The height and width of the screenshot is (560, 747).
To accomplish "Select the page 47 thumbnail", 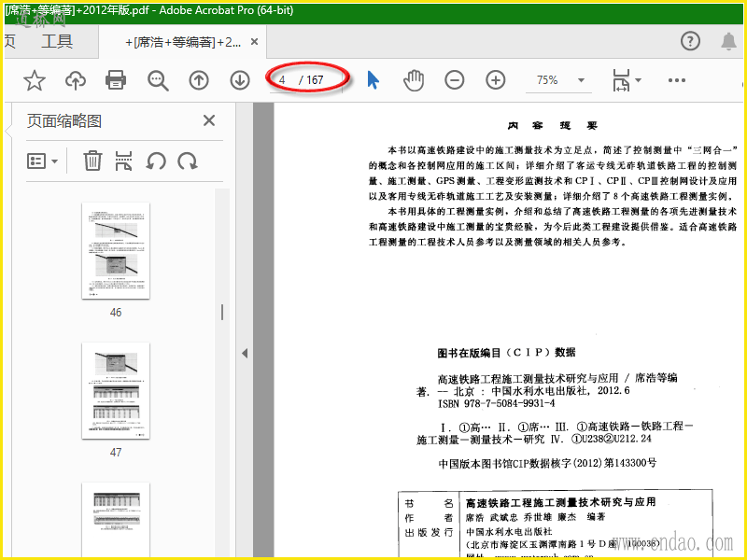I will click(116, 390).
